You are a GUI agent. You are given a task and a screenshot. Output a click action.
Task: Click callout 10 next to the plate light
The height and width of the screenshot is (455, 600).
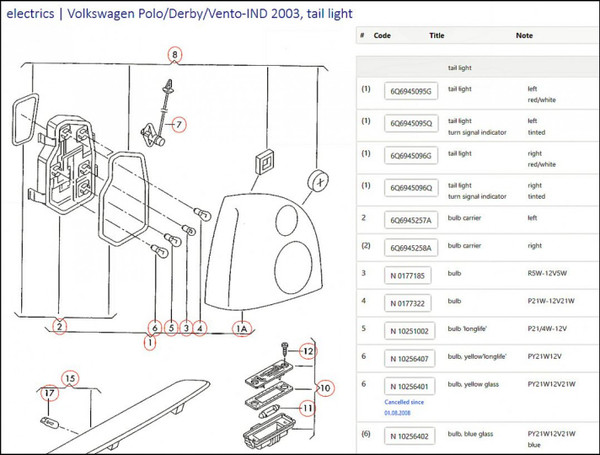(x=324, y=386)
